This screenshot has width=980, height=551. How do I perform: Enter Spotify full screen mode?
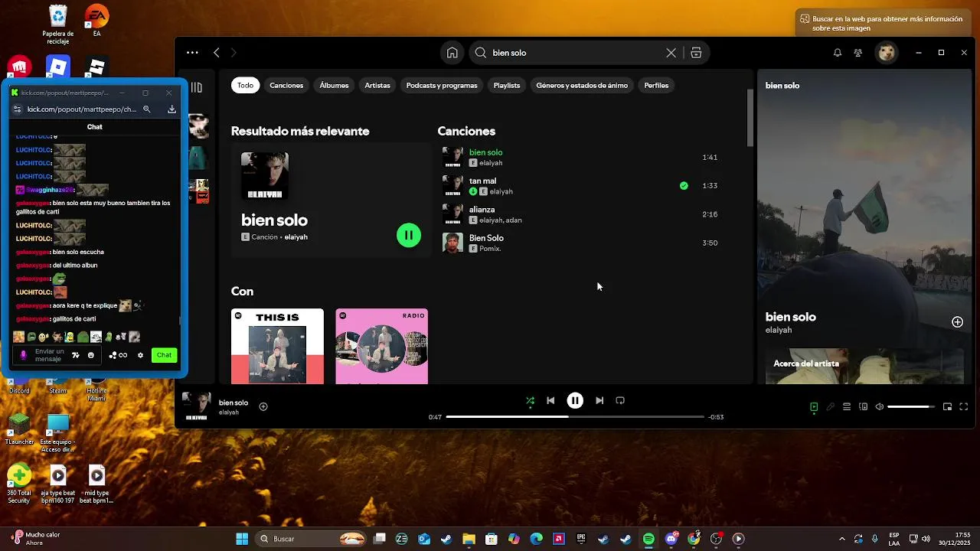pyautogui.click(x=964, y=407)
